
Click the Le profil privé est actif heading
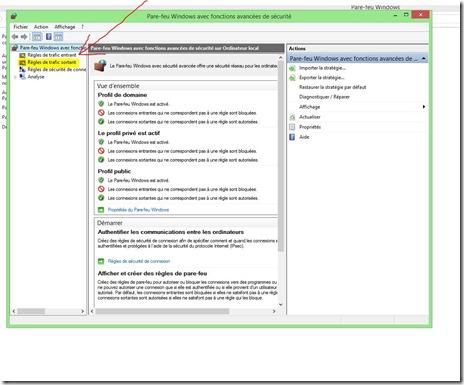point(129,133)
